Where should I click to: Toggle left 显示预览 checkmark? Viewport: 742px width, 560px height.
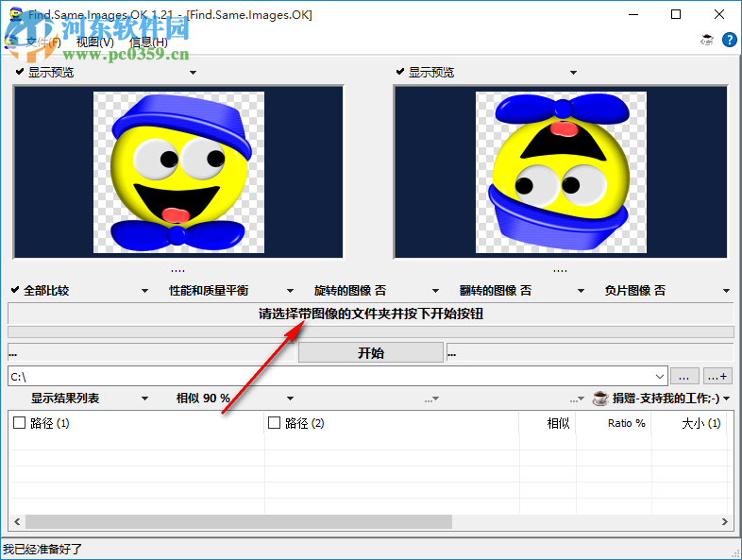pos(20,72)
